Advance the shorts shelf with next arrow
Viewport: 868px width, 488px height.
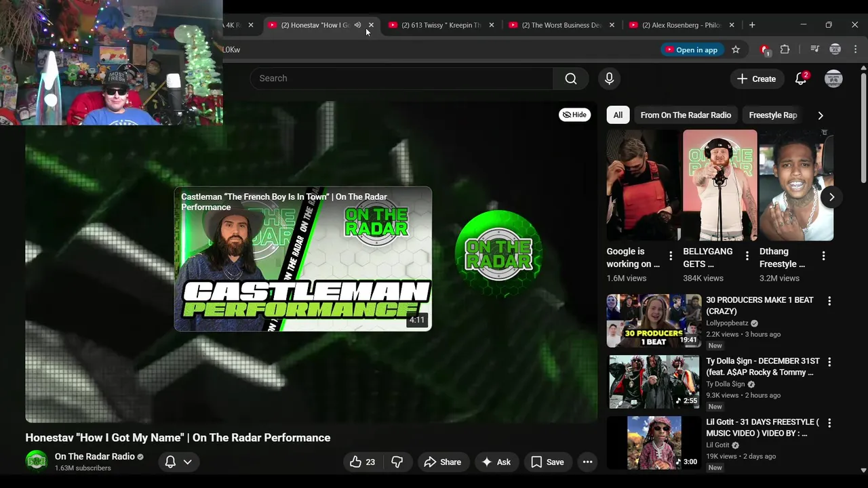click(x=831, y=197)
